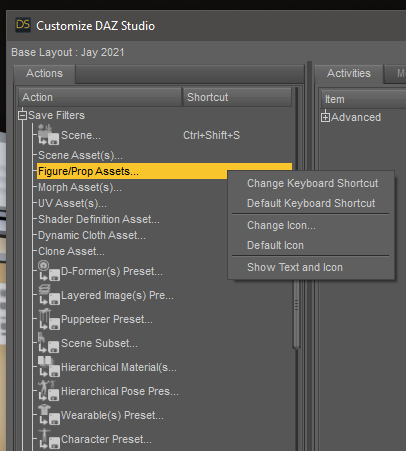Image resolution: width=406 pixels, height=451 pixels.
Task: Collapse the Save Filters tree node
Action: click(x=22, y=116)
